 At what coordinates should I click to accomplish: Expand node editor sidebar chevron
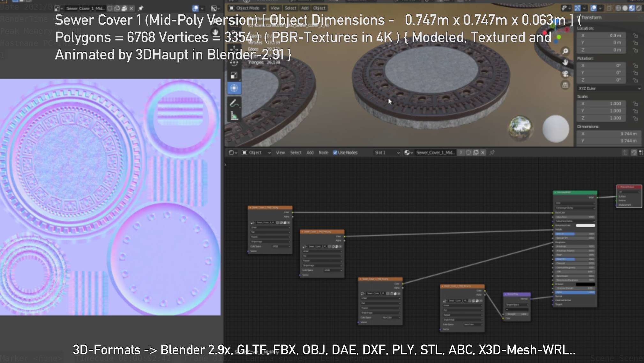(x=225, y=165)
